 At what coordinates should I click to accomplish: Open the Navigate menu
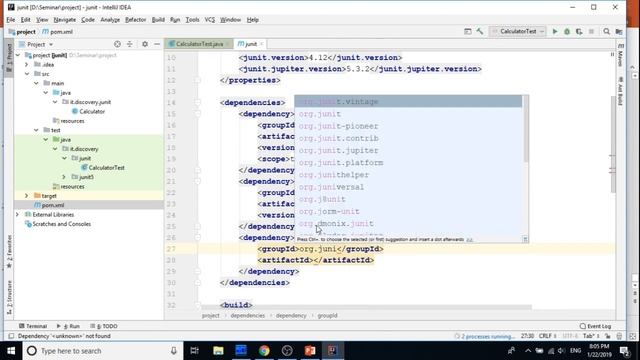tap(64, 20)
